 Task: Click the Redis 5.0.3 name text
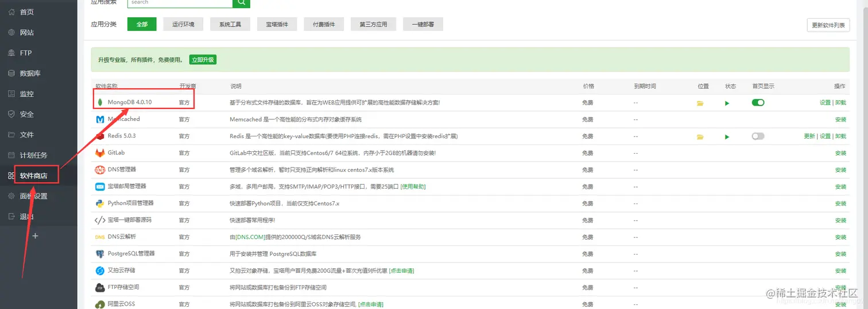coord(122,136)
